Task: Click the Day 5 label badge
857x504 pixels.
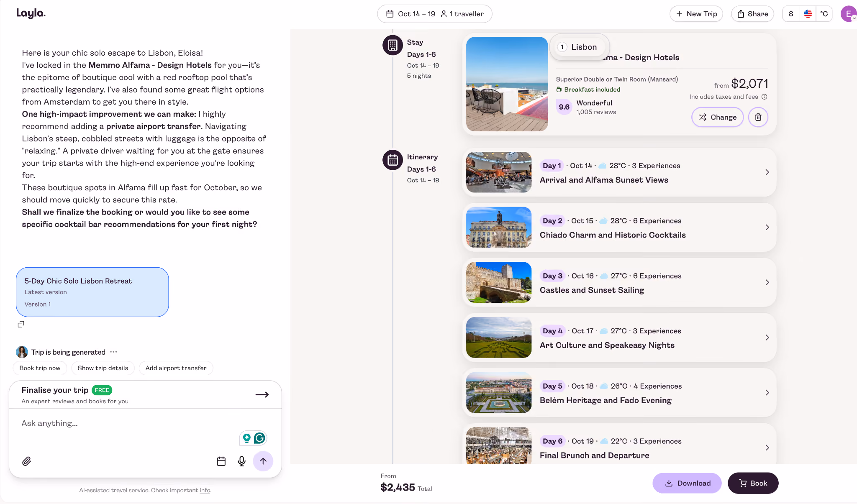Action: coord(552,386)
